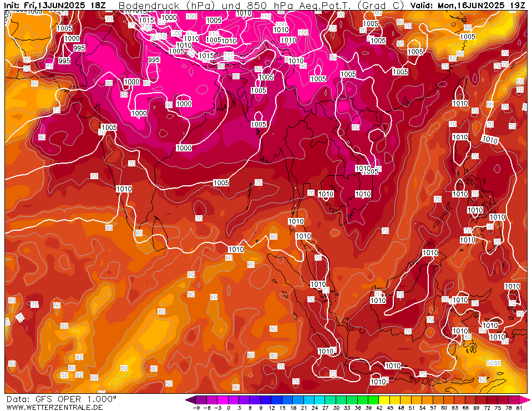The image size is (532, 411).
Task: Click the 0 legend scale value
Action: [x=229, y=408]
